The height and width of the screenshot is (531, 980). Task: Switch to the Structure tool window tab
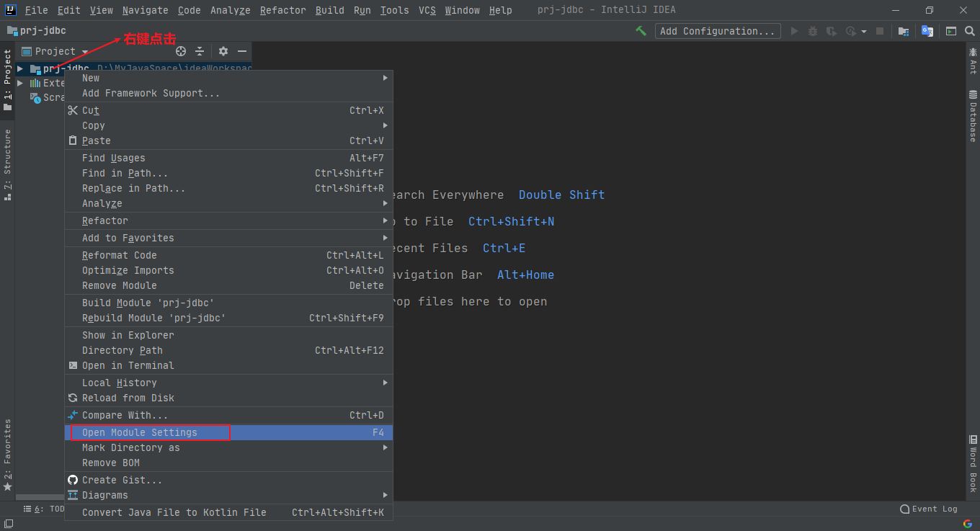point(7,164)
